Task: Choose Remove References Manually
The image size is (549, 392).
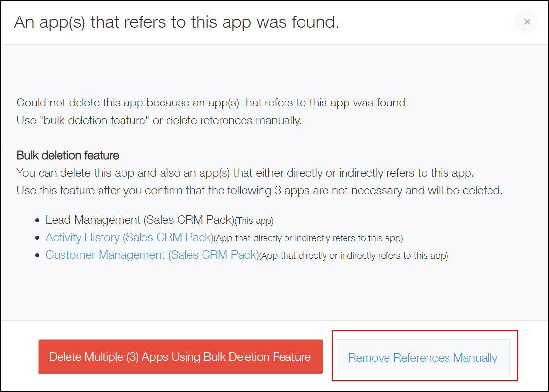Action: (423, 358)
